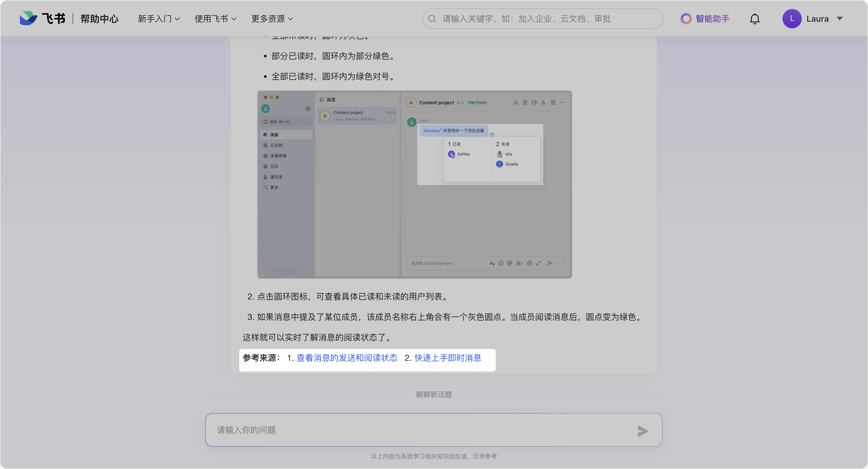
Task: Click the search magnifier icon in header
Action: coord(432,19)
